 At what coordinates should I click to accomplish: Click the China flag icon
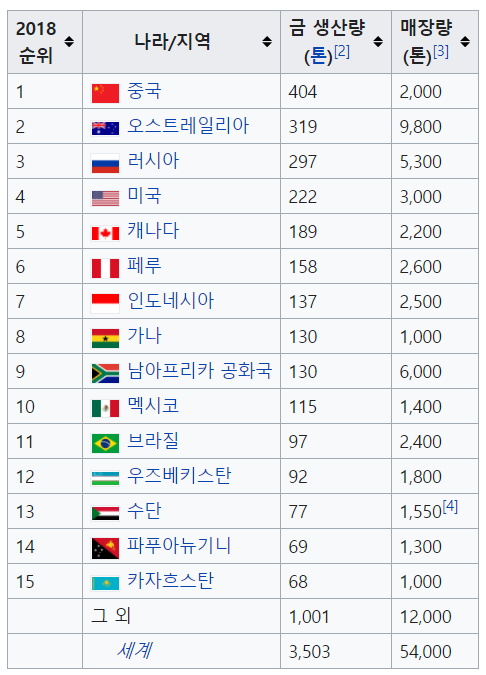[105, 93]
